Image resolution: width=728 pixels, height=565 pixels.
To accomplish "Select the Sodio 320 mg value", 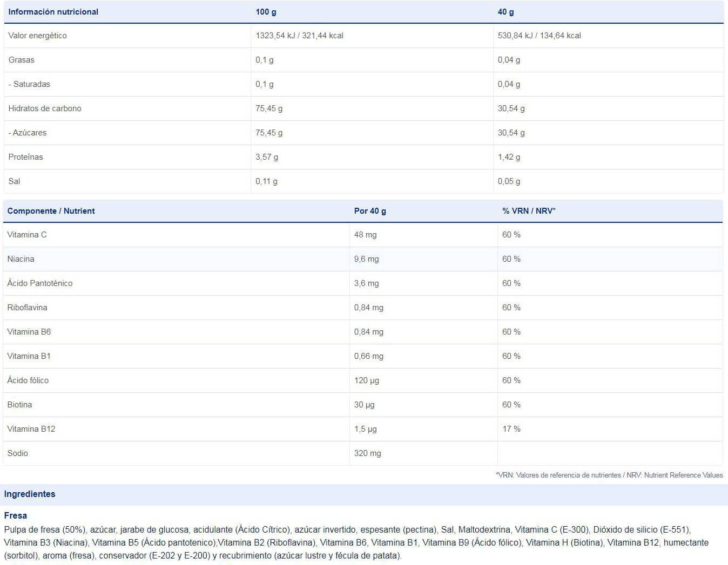I will point(367,453).
